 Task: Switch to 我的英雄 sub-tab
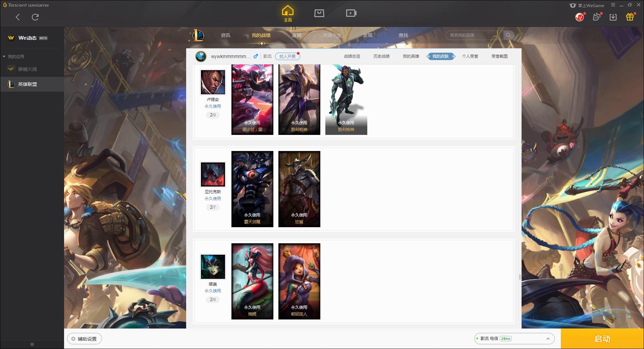pos(411,56)
